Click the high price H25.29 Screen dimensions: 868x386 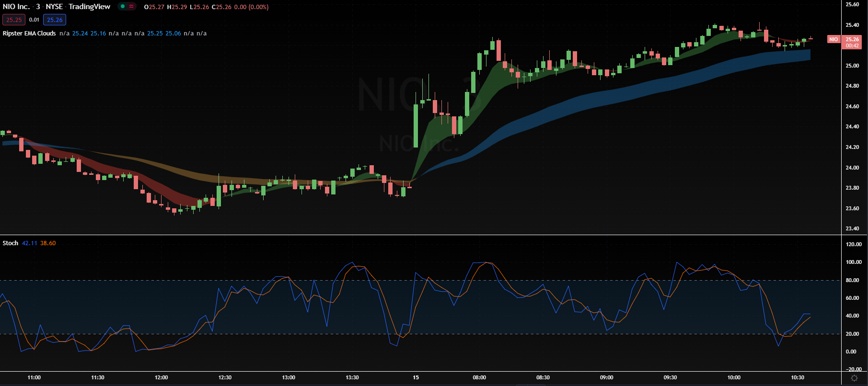click(x=177, y=7)
